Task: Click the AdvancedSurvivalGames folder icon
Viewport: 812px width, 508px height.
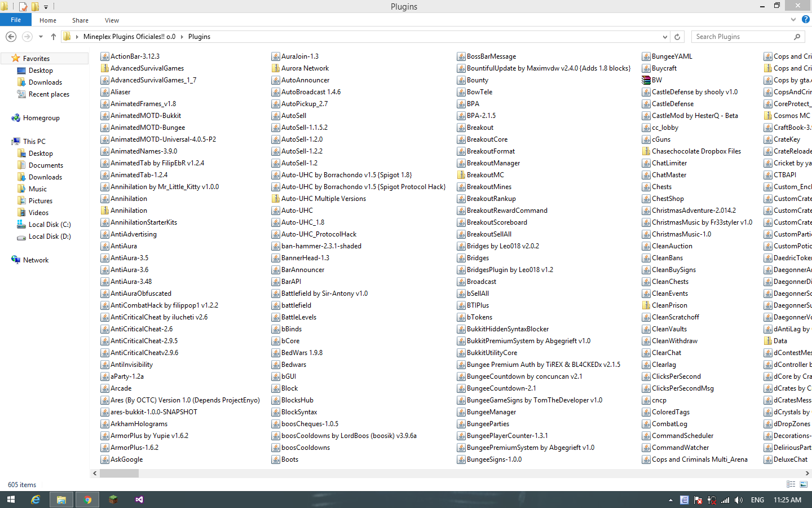Action: tap(105, 68)
